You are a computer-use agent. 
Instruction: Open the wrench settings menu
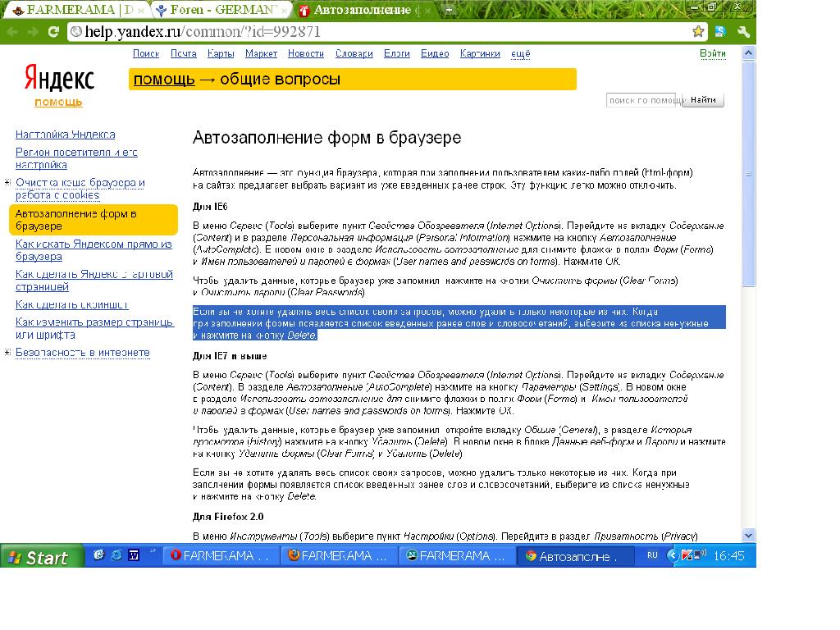(743, 32)
